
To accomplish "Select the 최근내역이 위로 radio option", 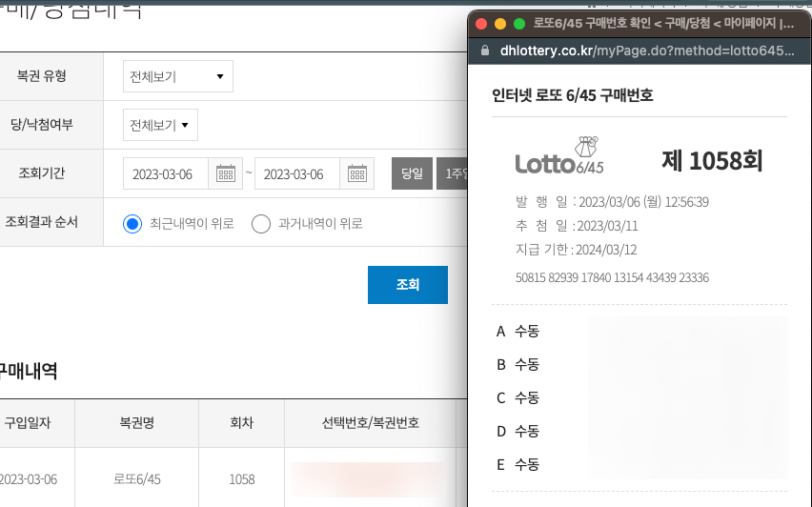I will click(x=132, y=224).
